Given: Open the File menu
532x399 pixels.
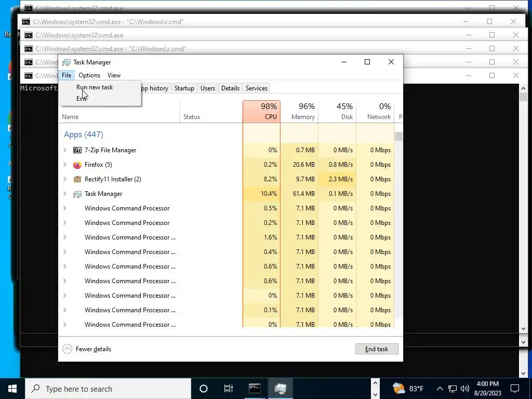Looking at the screenshot, I should click(x=66, y=75).
